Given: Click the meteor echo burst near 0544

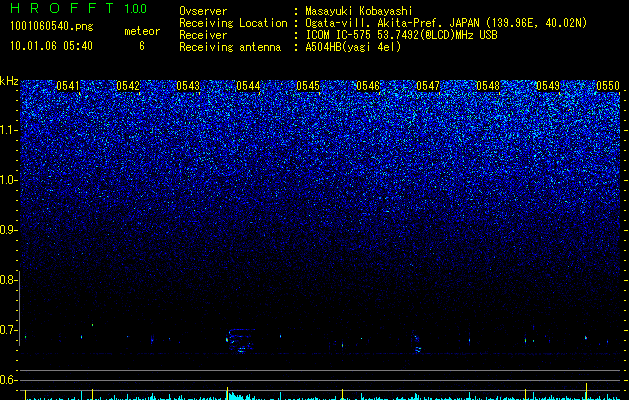Looking at the screenshot, I should pos(240,340).
